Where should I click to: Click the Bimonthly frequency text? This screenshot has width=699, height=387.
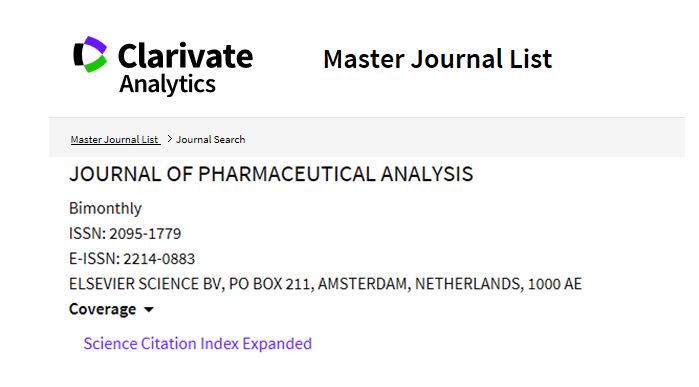(105, 208)
